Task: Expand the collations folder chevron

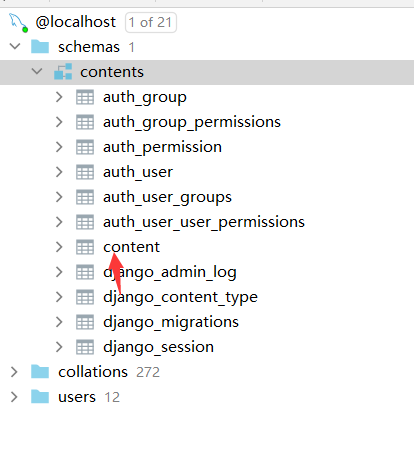Action: click(x=14, y=372)
